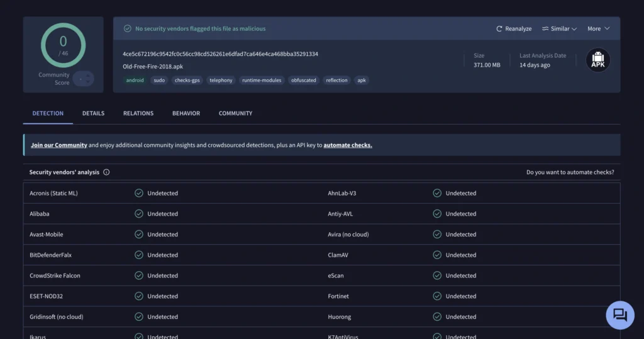Click the ClamAV undetected check icon
Viewport: 644px width, 339px height.
437,255
